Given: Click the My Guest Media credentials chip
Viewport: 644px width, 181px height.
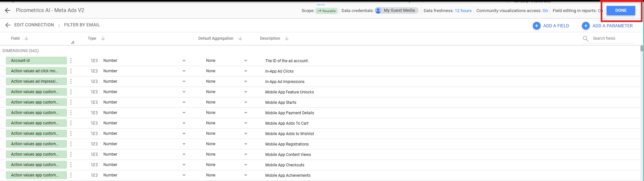Looking at the screenshot, I should [x=396, y=10].
